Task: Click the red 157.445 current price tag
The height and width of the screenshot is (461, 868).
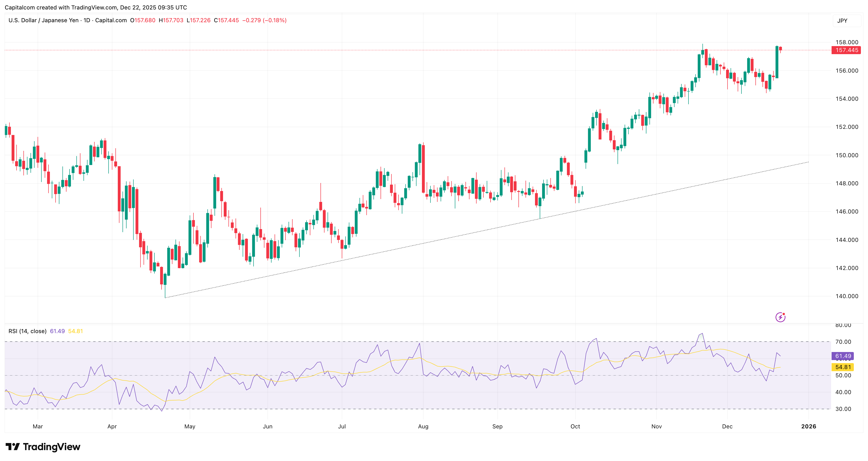Action: [x=846, y=50]
